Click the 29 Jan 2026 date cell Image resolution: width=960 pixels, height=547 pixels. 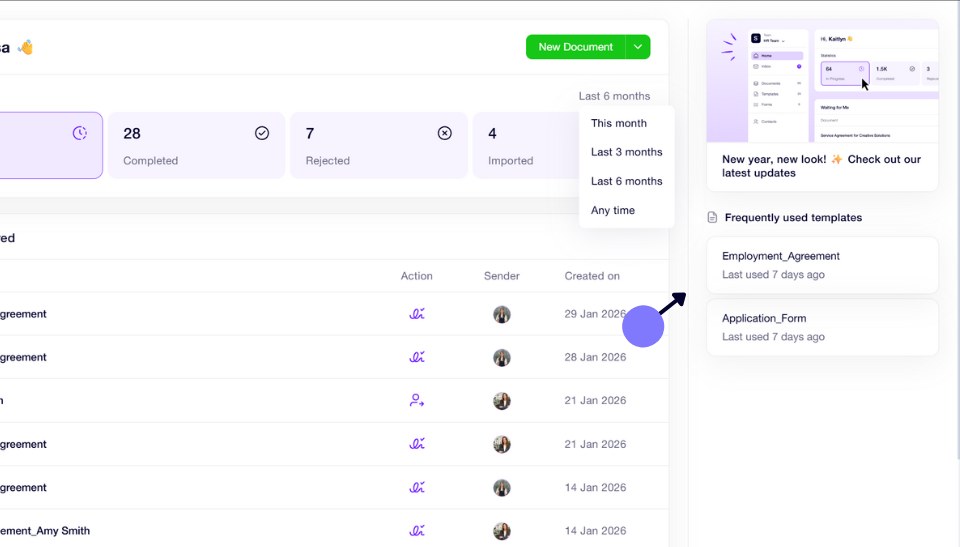pos(595,314)
